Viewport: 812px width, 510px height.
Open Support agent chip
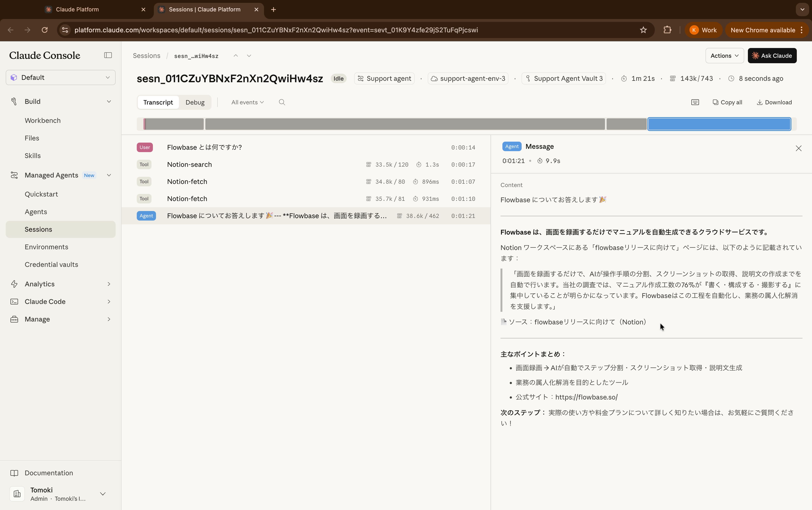pos(384,79)
